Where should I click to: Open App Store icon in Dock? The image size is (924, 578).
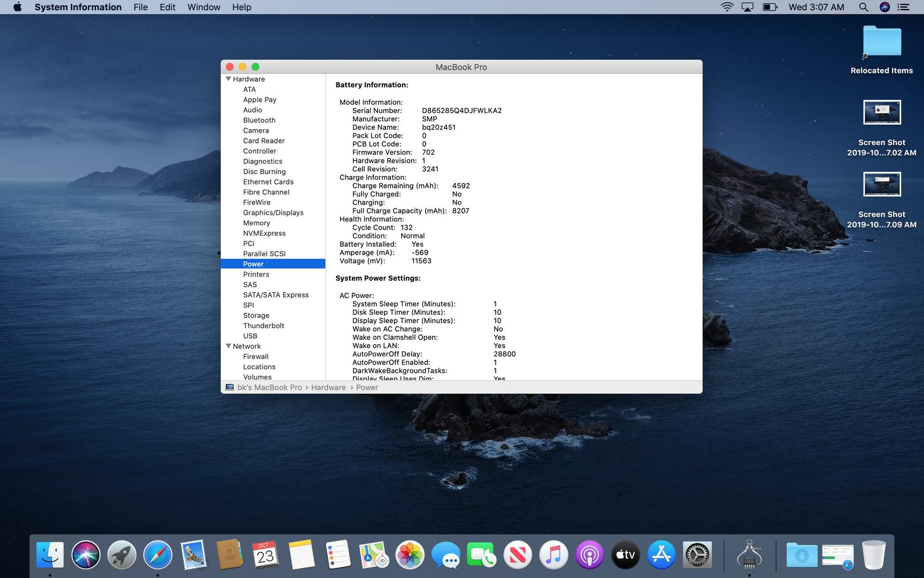661,555
